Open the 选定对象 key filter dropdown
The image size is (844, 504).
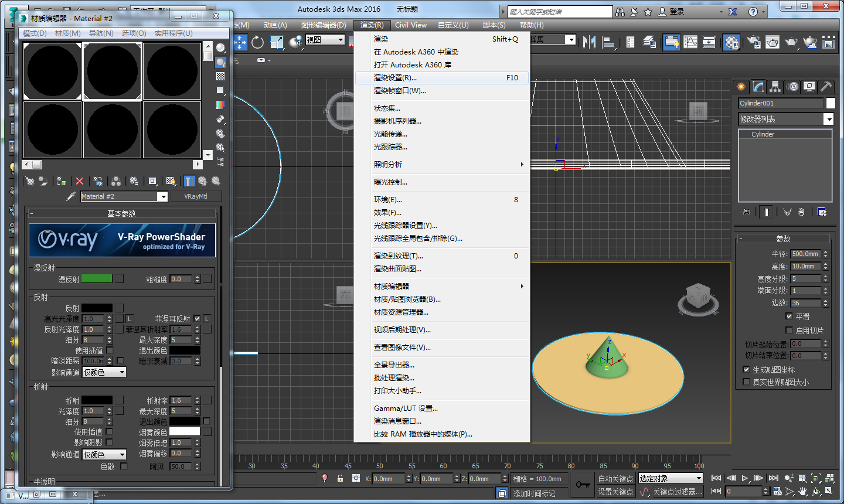(671, 478)
